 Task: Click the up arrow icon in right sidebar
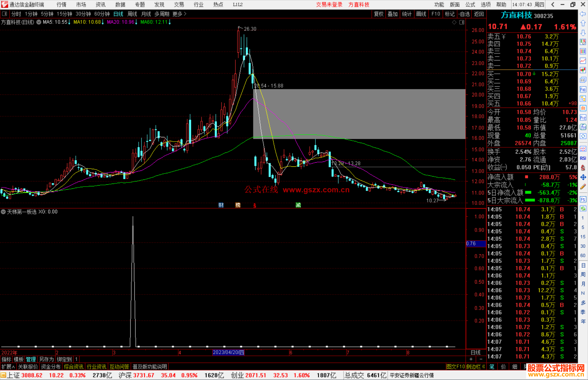pos(583,23)
